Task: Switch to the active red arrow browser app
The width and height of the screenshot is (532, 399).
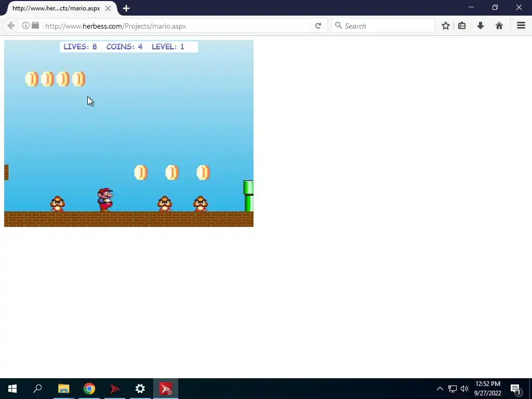Action: coord(166,389)
